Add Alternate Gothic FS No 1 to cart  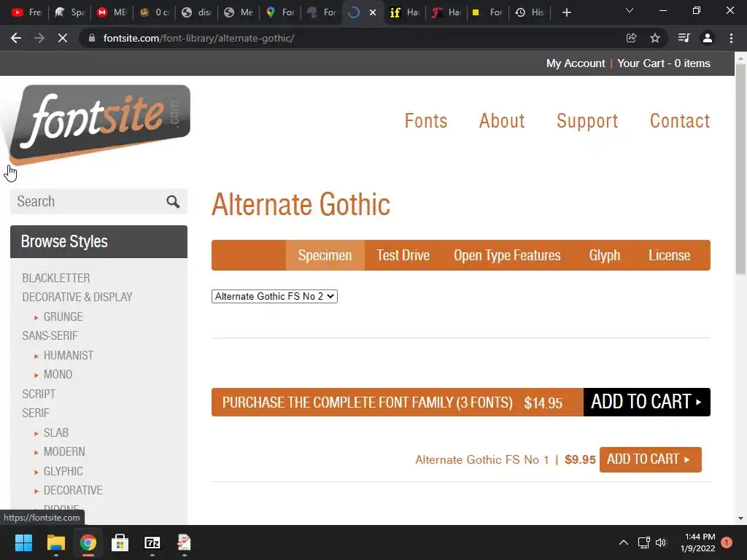click(x=650, y=459)
